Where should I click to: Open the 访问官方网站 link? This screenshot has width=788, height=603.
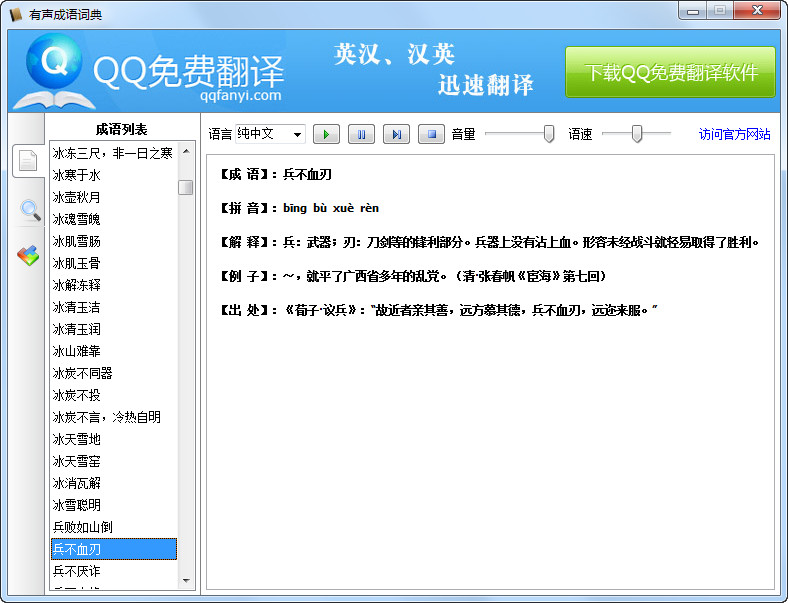coord(734,134)
